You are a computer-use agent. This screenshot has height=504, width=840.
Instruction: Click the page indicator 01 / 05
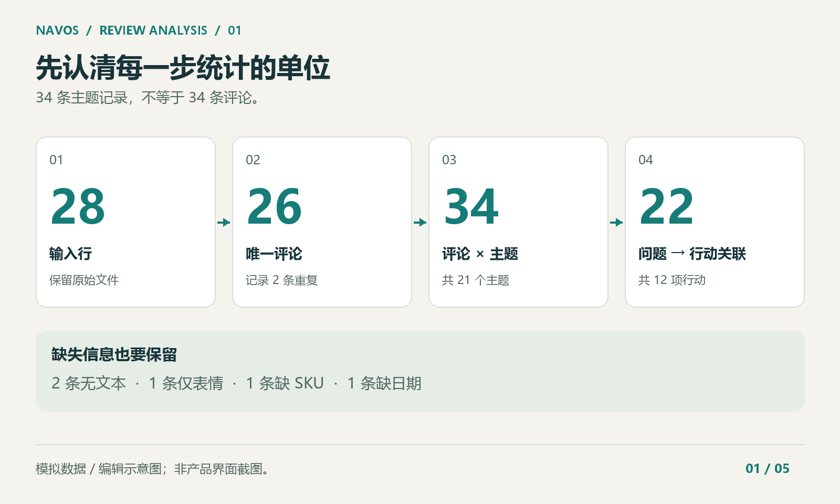767,468
